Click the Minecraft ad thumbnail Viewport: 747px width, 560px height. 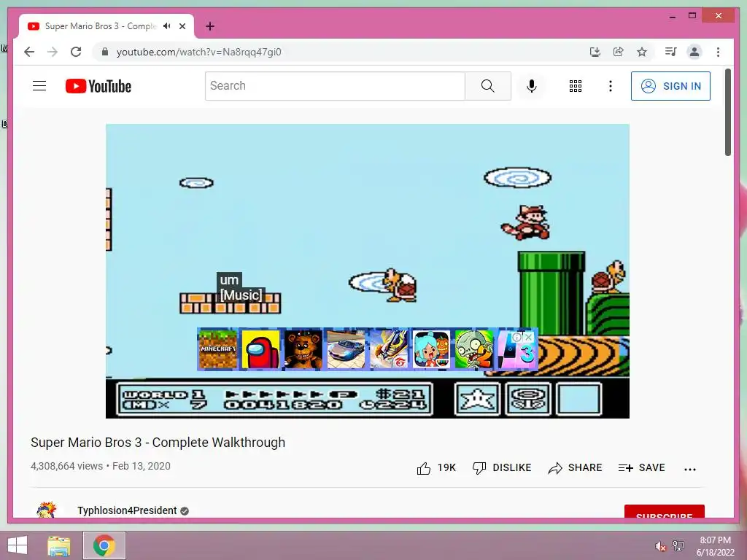point(217,349)
